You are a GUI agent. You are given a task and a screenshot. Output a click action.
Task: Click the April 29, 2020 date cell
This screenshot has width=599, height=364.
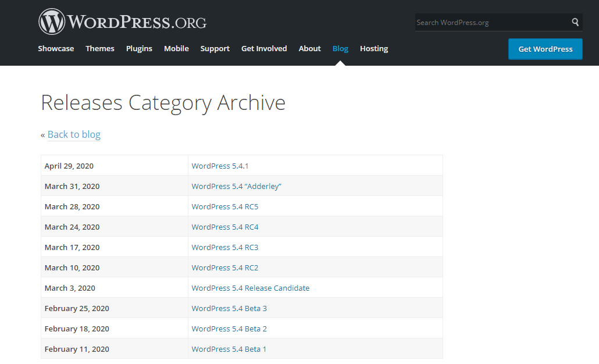(x=114, y=165)
